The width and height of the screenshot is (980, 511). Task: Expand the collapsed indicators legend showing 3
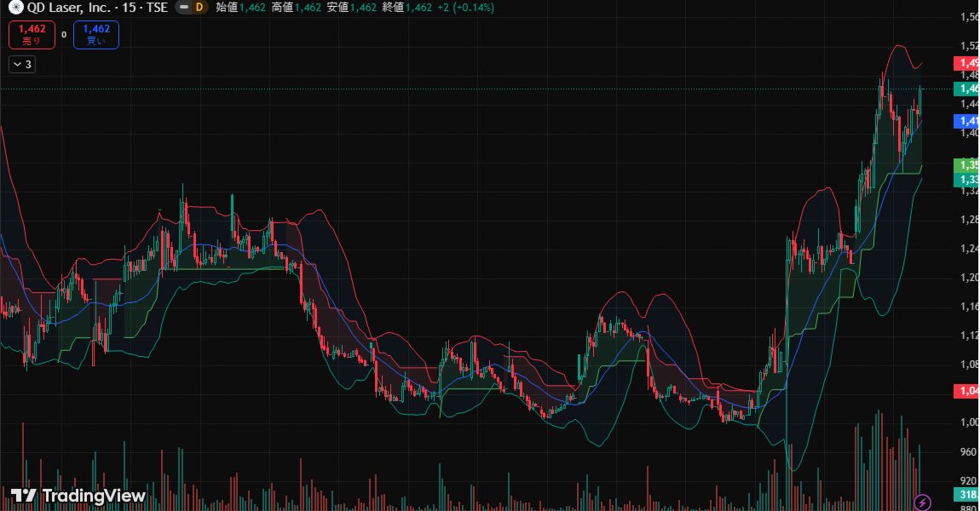click(22, 65)
